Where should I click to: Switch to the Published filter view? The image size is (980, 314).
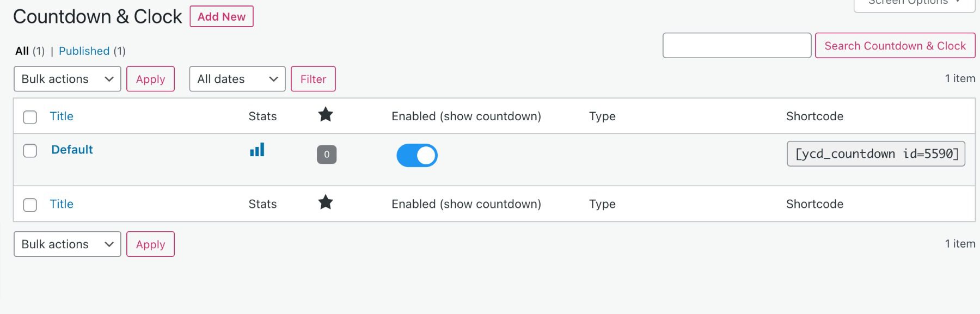click(x=85, y=51)
